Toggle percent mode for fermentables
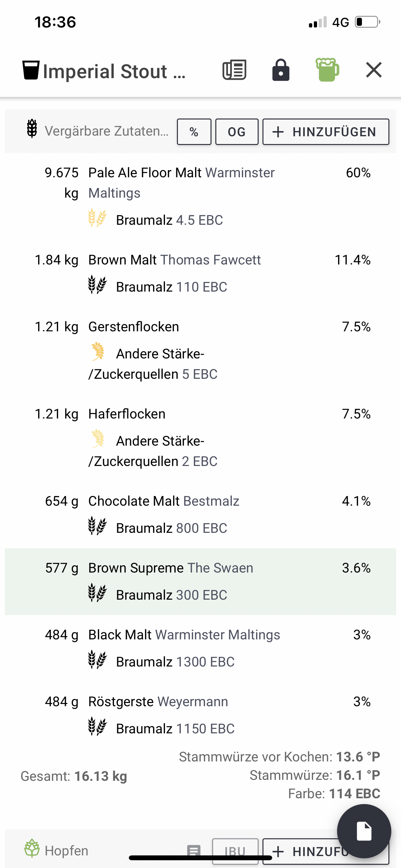Viewport: 401px width, 868px height. coord(194,132)
